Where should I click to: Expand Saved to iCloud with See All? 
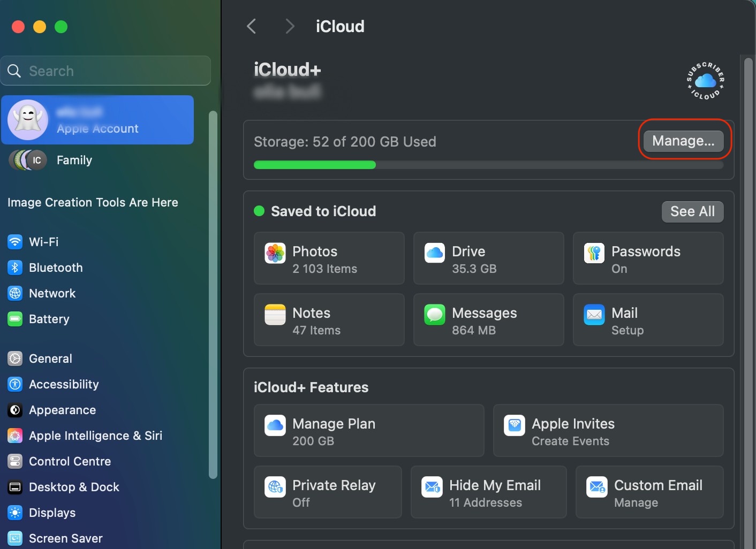click(692, 211)
